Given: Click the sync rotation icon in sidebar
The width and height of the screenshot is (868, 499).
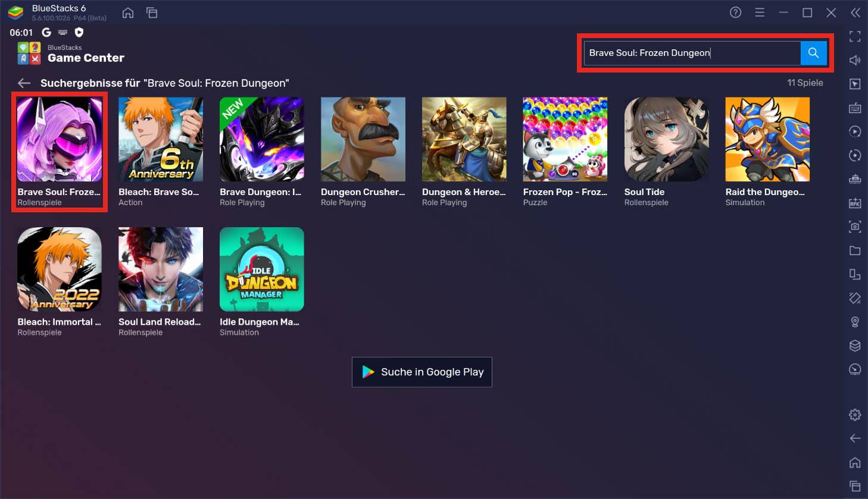Looking at the screenshot, I should 855,155.
